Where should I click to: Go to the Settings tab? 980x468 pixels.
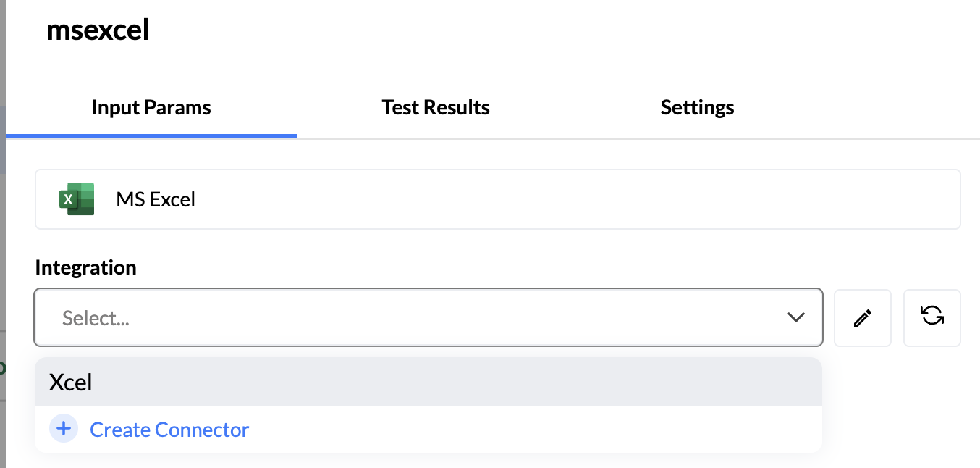697,108
